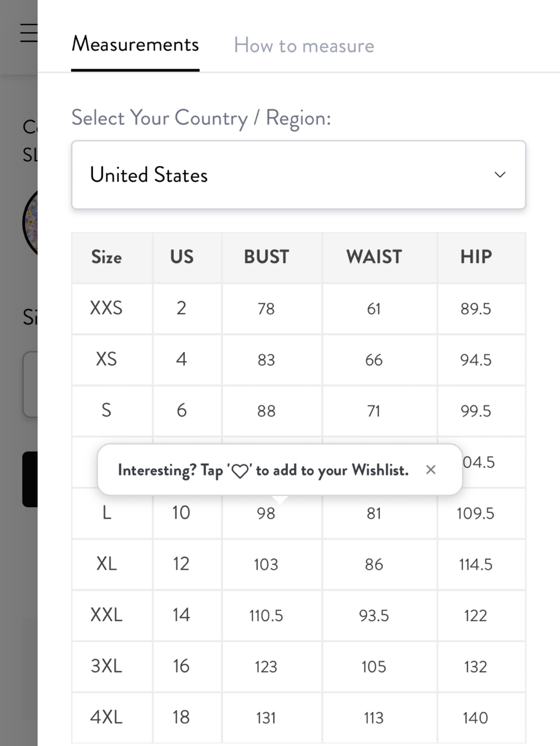Image resolution: width=560 pixels, height=746 pixels.
Task: Click the HIP column header
Action: coord(476,257)
